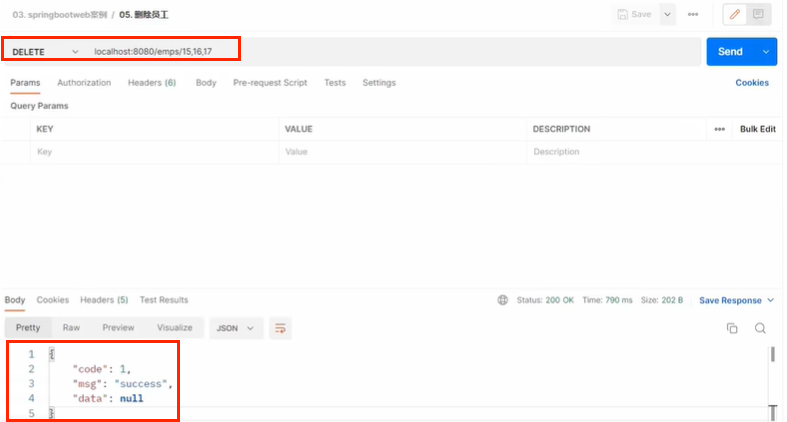
Task: Open the Save options dropdown arrow
Action: point(667,15)
